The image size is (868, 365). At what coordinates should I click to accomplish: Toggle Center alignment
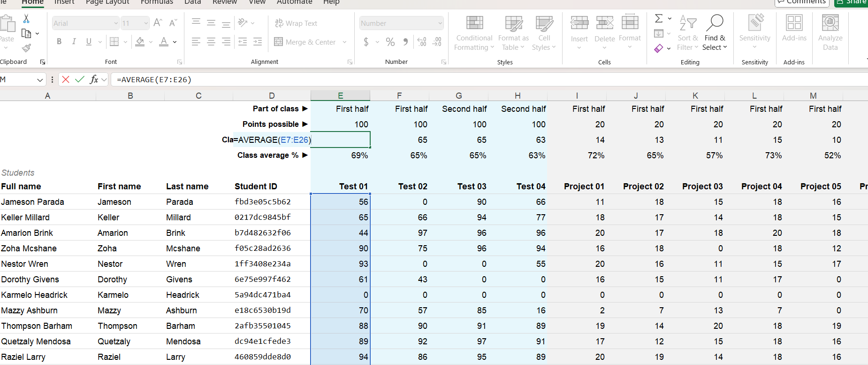[x=211, y=42]
